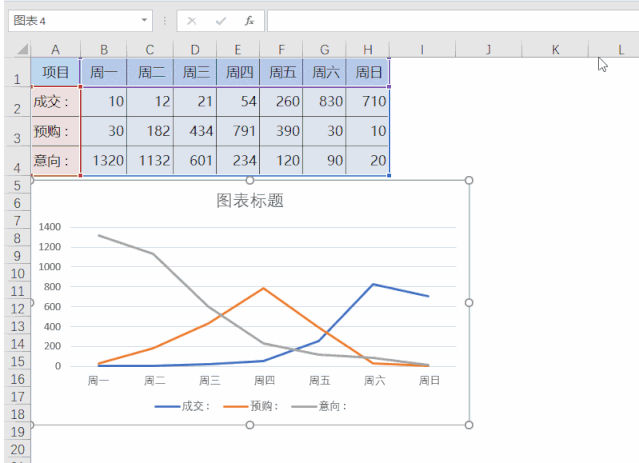Click the cell with value 434
639x463 pixels.
(195, 131)
